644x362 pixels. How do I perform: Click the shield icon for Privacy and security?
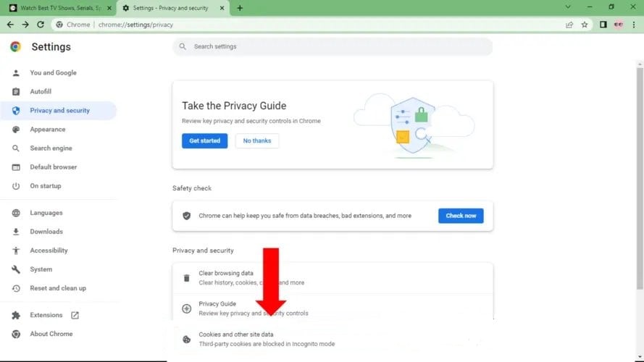click(16, 110)
